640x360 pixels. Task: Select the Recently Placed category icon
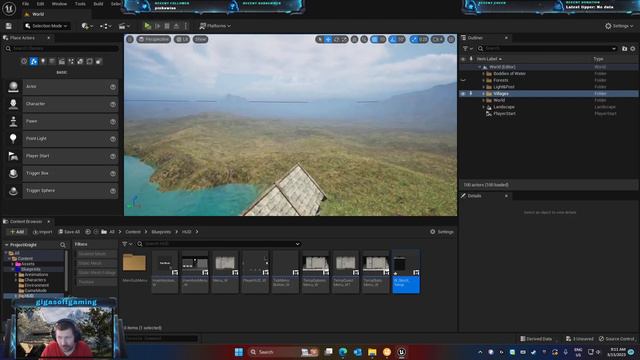24,61
